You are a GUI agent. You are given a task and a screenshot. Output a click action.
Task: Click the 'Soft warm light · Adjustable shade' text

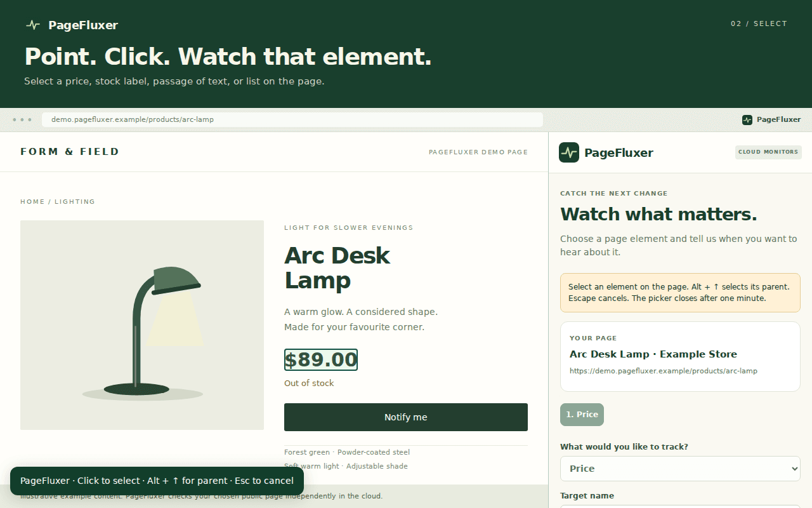coord(346,466)
